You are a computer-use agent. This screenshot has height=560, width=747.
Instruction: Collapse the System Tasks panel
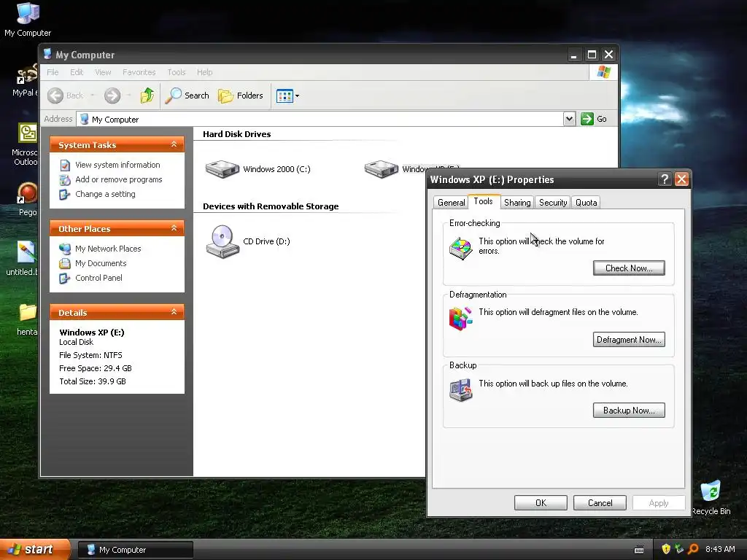click(x=174, y=144)
